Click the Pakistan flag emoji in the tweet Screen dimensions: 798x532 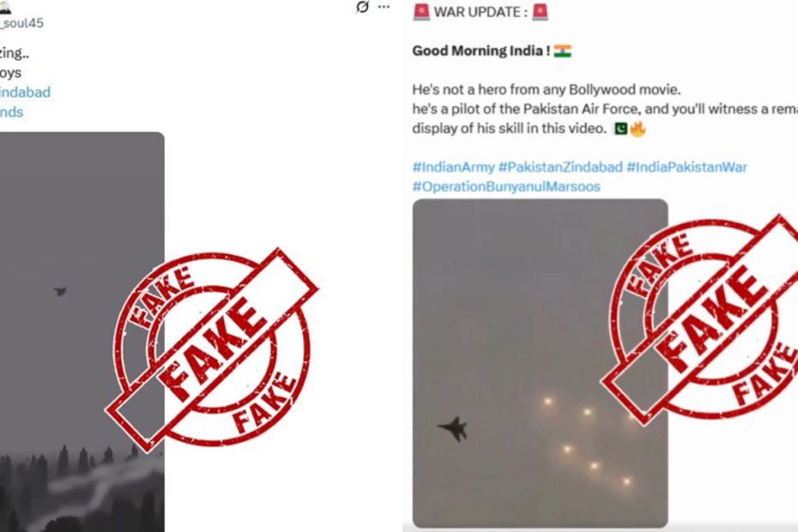620,129
